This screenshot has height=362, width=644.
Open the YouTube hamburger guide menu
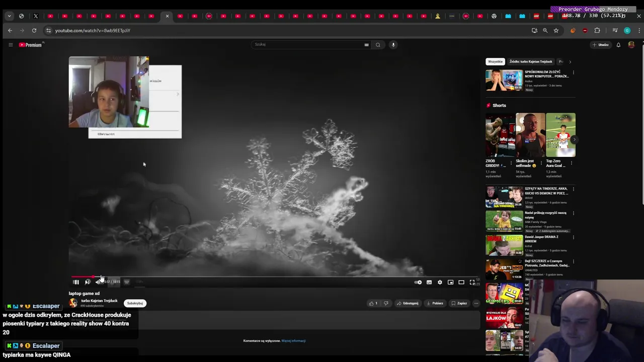10,45
